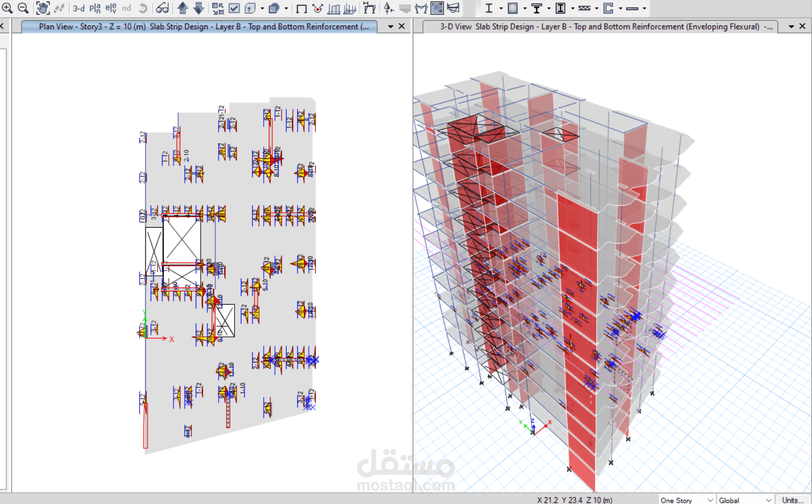Click the shell load diagram icon

[350, 8]
